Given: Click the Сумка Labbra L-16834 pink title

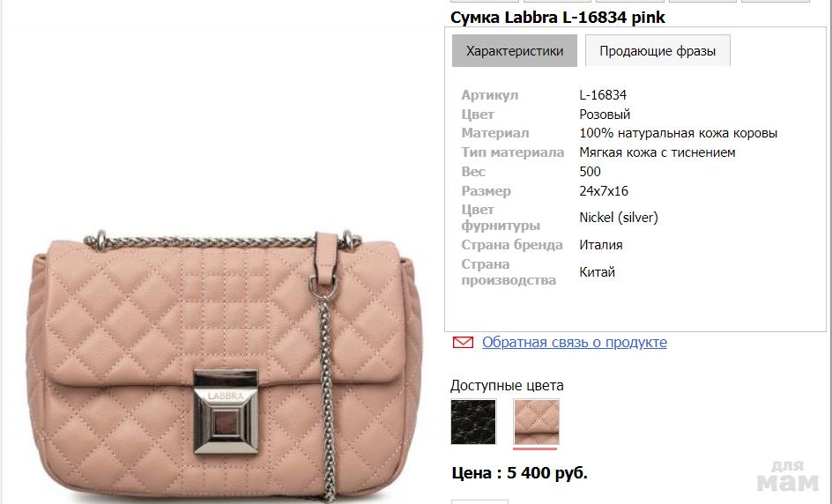Looking at the screenshot, I should click(557, 18).
